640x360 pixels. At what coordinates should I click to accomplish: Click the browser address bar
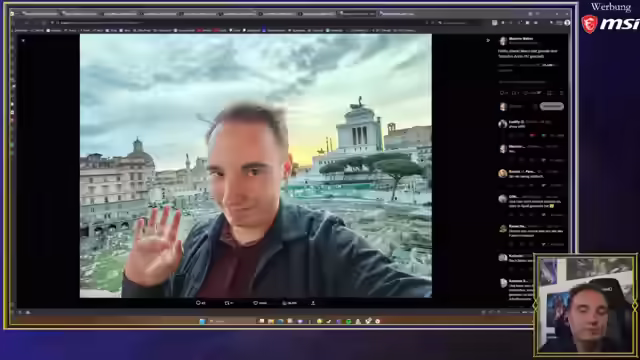point(241,22)
